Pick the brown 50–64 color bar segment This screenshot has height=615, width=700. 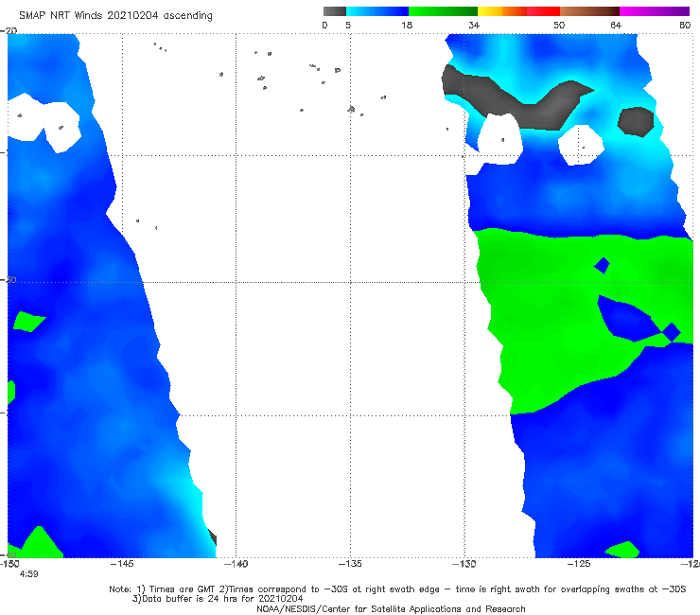[x=589, y=11]
